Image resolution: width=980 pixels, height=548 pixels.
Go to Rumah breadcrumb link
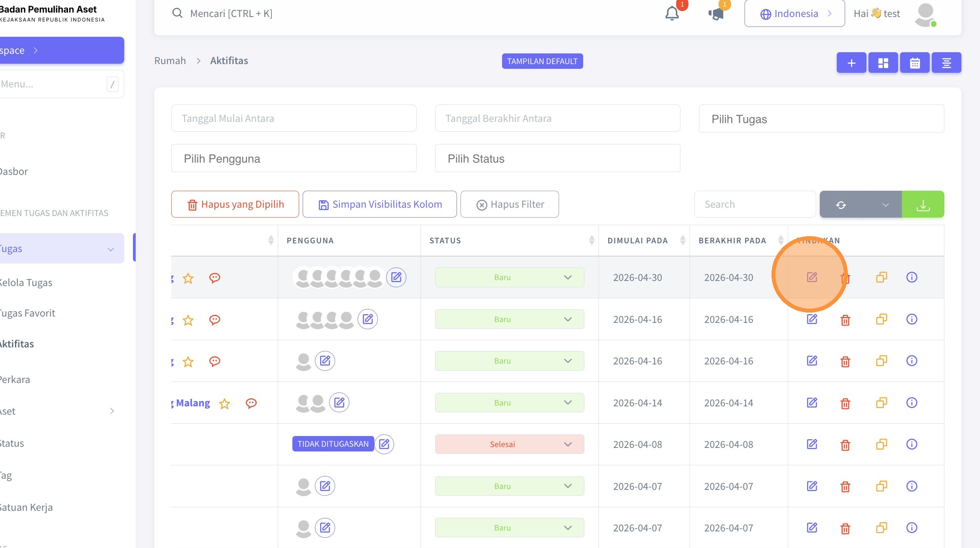click(170, 61)
